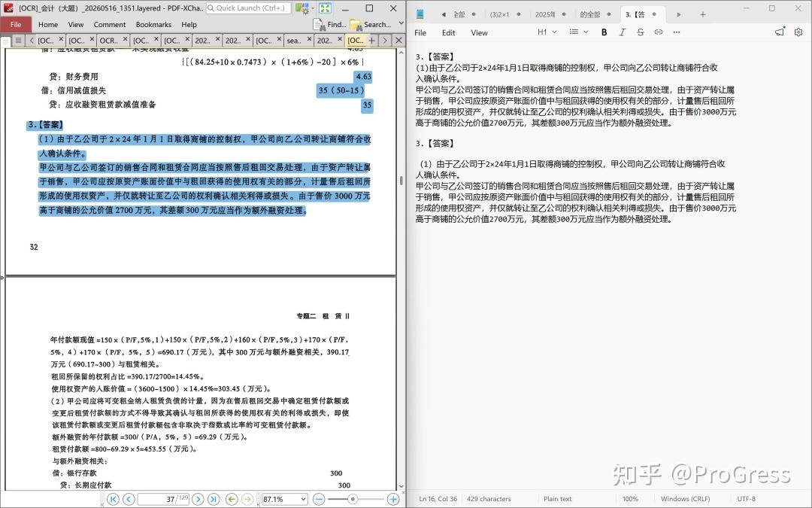Click the highlighted heading 3.【答案】 in PDF

point(46,125)
